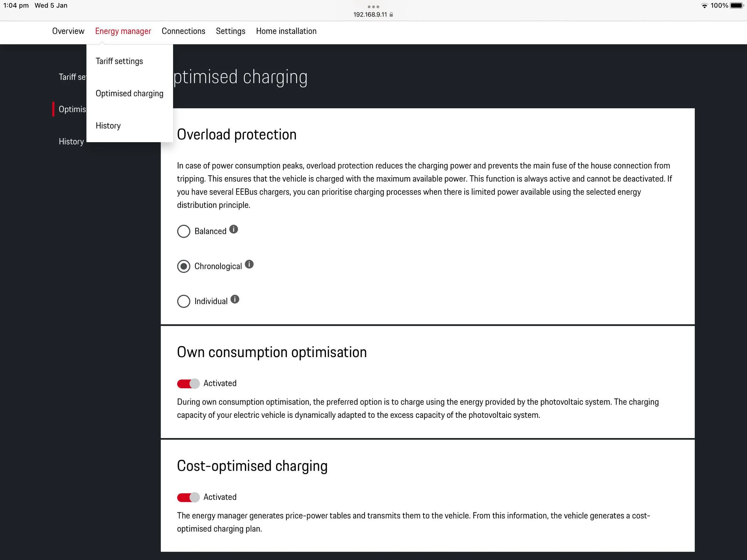
Task: Click the info icon next to Balanced
Action: coord(233,229)
